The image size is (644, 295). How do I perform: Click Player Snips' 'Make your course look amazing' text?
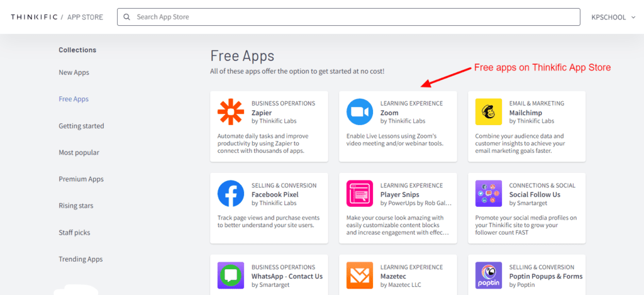coord(397,225)
